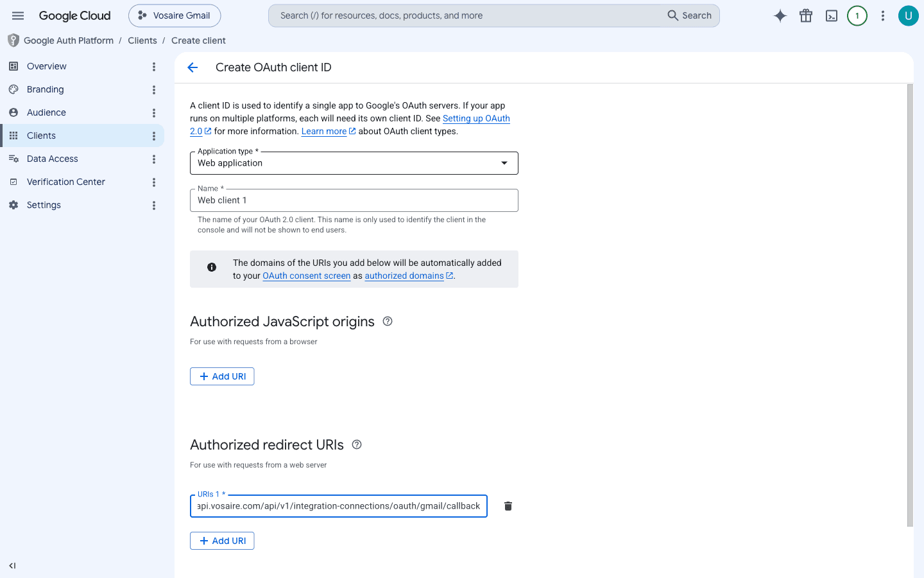Open the OAuth consent screen link
Viewport: 924px width, 578px height.
click(307, 276)
